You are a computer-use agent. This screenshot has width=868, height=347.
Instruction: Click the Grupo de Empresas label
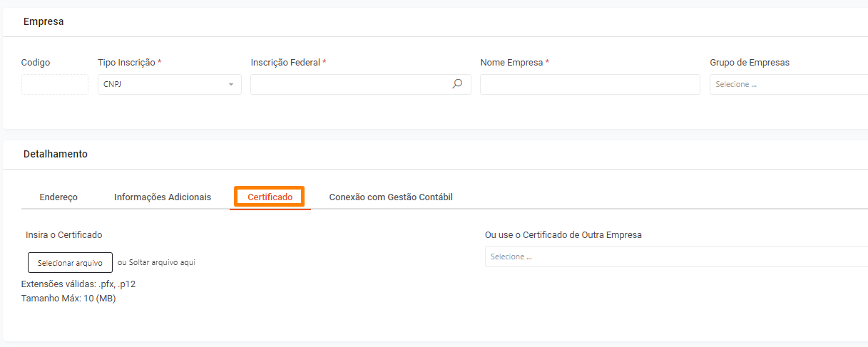pyautogui.click(x=750, y=63)
